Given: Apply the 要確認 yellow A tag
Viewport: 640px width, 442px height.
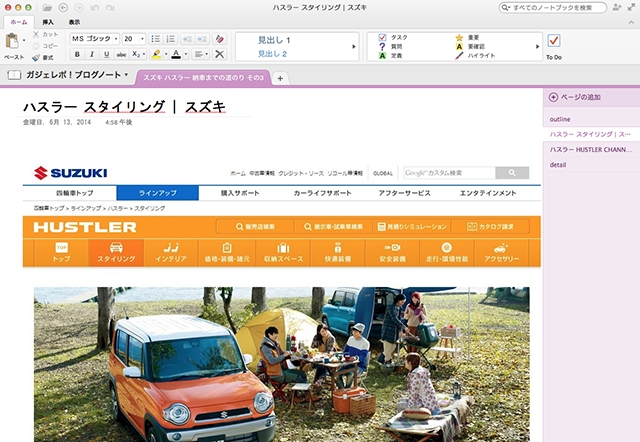Looking at the screenshot, I should [459, 47].
